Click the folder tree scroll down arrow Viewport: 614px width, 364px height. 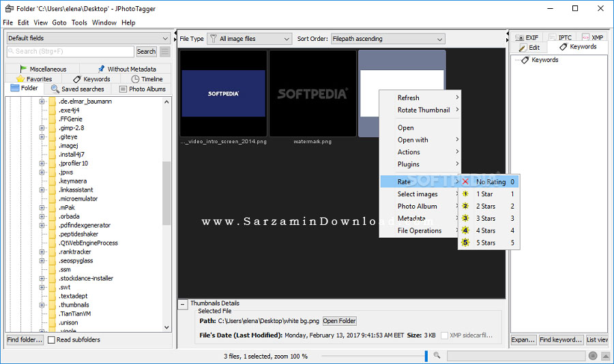click(x=166, y=327)
